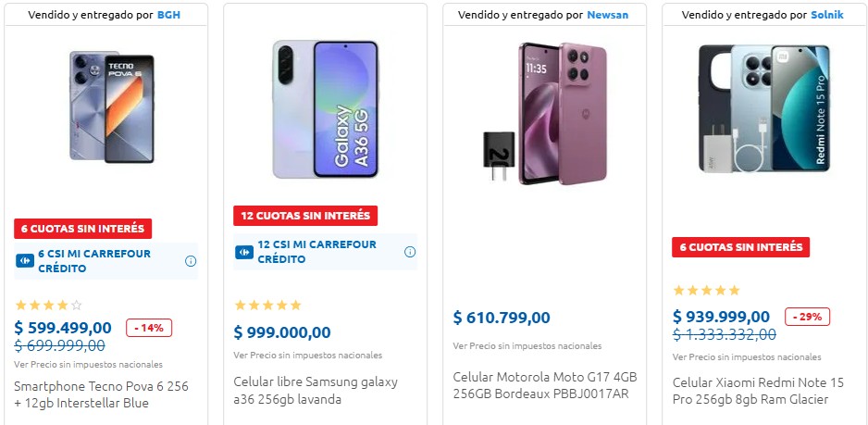The width and height of the screenshot is (868, 425).
Task: Open Galaxy A36 5G product image
Action: click(326, 109)
